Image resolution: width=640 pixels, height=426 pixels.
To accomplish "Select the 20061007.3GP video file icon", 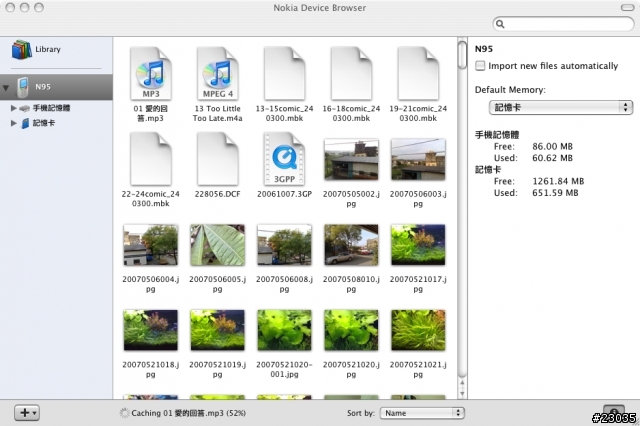I will point(284,158).
